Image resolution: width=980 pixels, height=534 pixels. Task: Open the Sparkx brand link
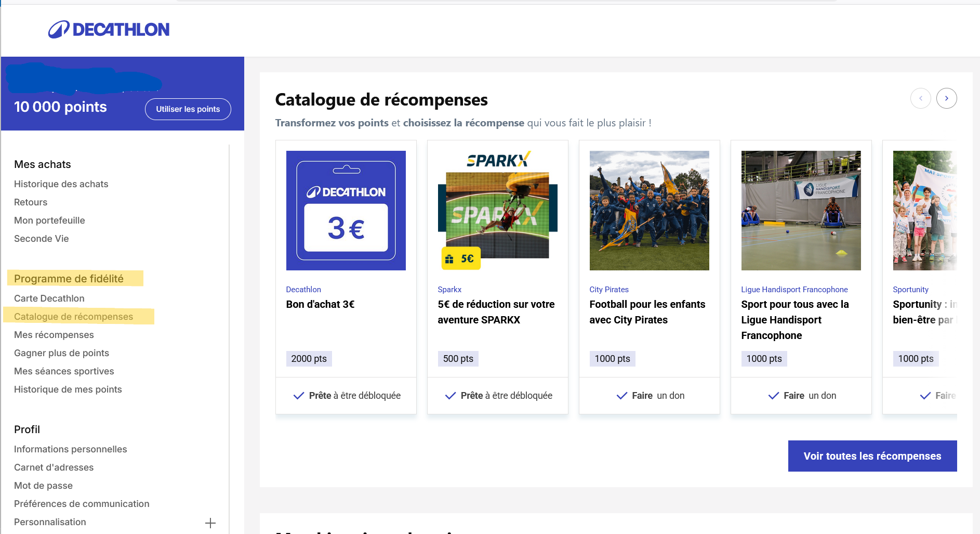coord(449,290)
